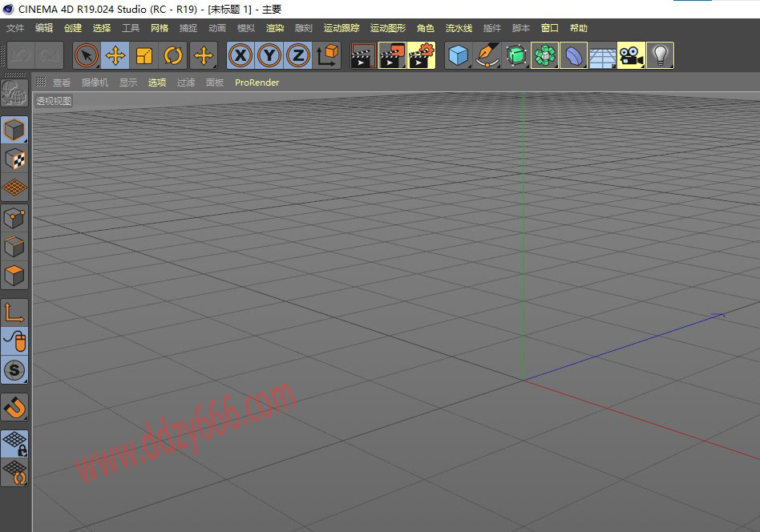The image size is (760, 532).
Task: Switch to Points mode
Action: pos(14,219)
